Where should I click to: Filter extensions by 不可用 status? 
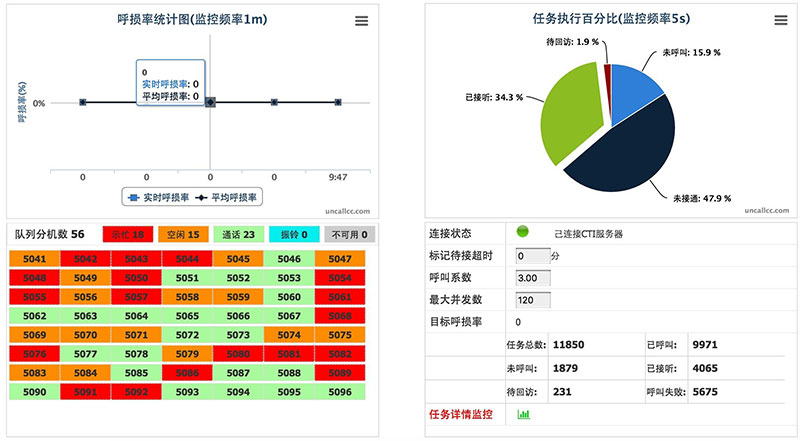(348, 235)
